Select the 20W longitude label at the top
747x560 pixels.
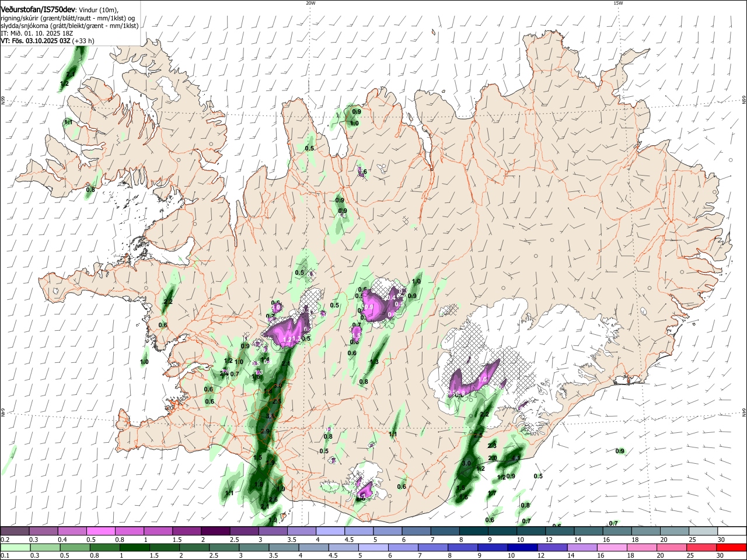point(310,3)
